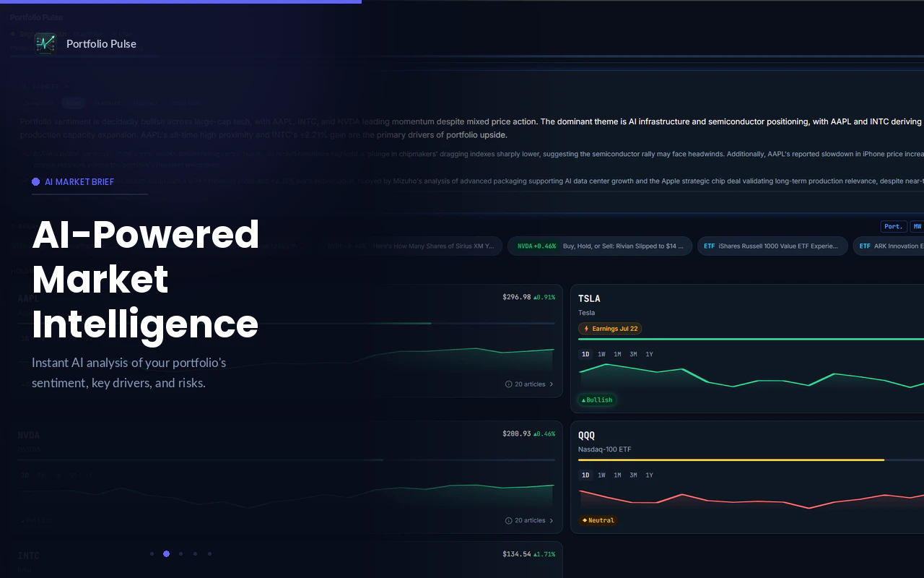Image resolution: width=924 pixels, height=578 pixels.
Task: Click the TSLA ticker heading
Action: 589,298
